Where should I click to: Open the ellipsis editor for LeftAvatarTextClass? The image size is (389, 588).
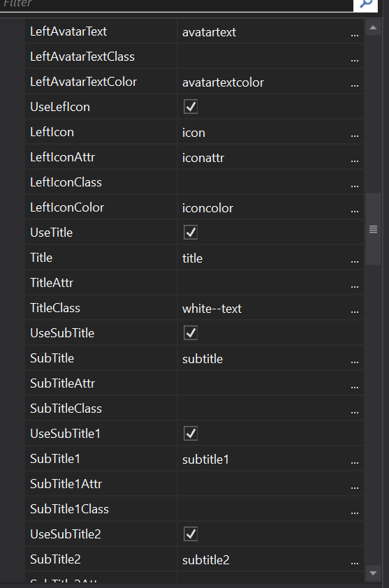pyautogui.click(x=355, y=57)
